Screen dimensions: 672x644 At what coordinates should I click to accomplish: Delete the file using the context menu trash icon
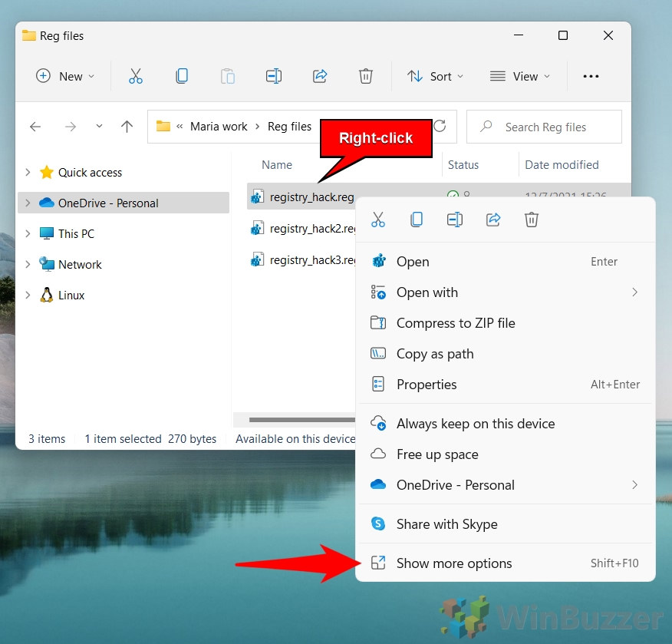532,220
